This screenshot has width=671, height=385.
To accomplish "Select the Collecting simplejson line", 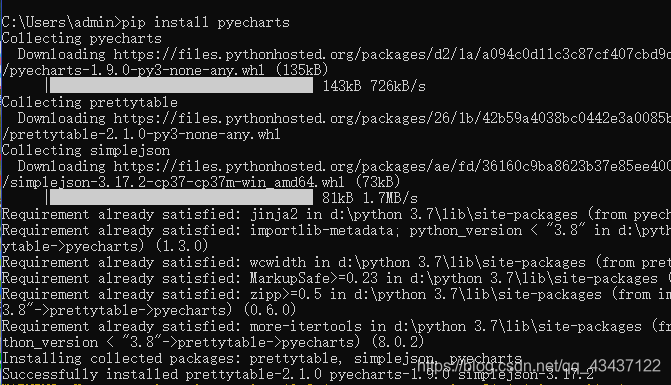I will point(86,150).
